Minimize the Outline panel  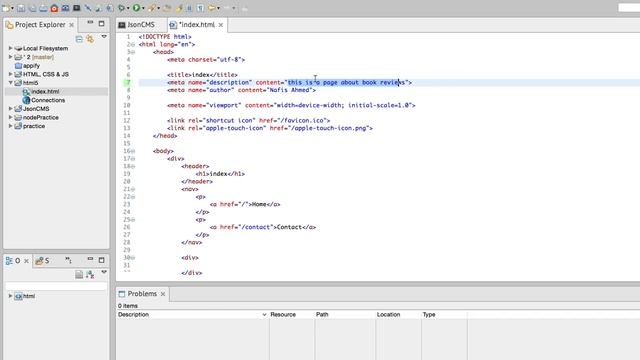pos(90,259)
